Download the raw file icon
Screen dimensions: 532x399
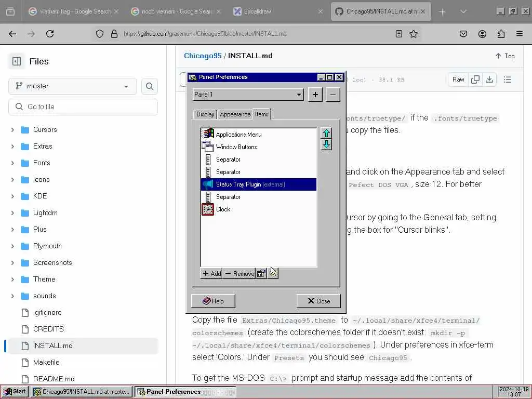489,79
